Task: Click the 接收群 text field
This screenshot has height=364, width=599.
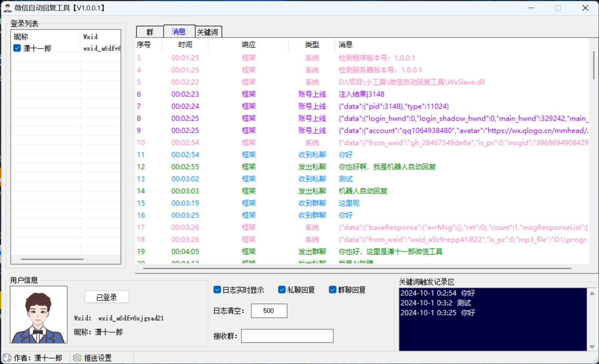Action: pyautogui.click(x=287, y=336)
